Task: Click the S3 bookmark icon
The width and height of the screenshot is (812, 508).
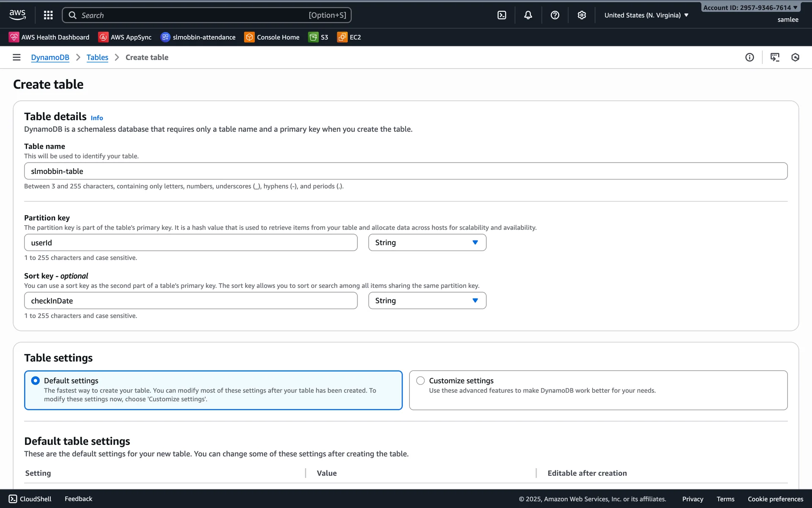Action: 313,37
